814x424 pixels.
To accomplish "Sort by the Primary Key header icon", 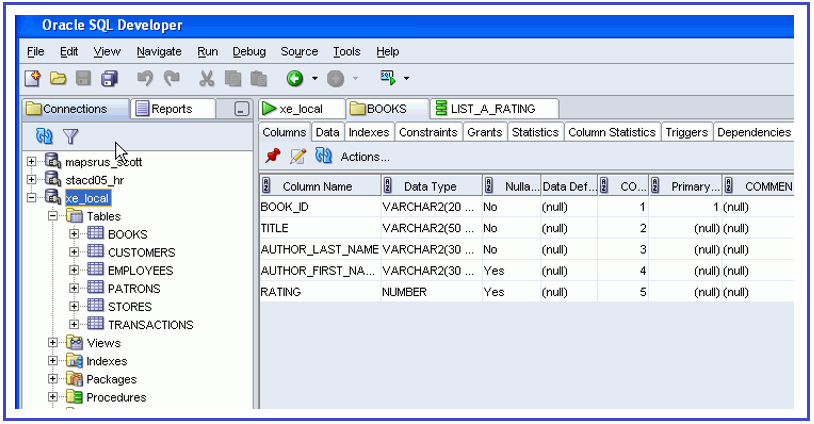I will 655,186.
